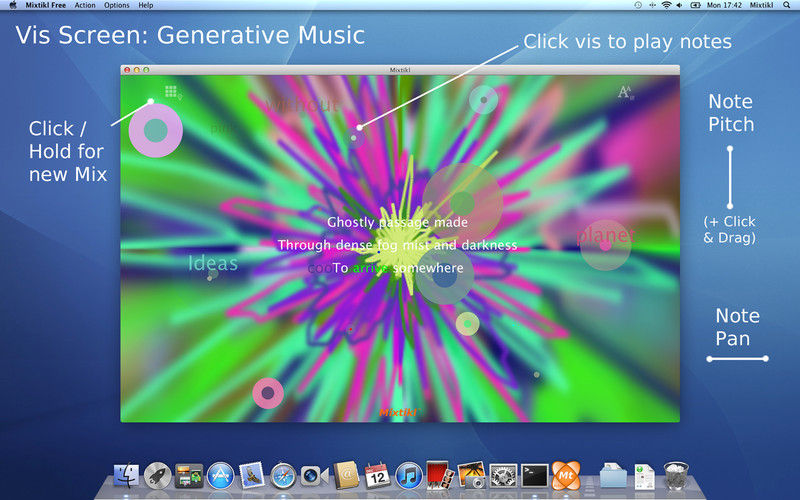Click the lyric line Ghostly passage made
This screenshot has width=800, height=500.
point(397,222)
